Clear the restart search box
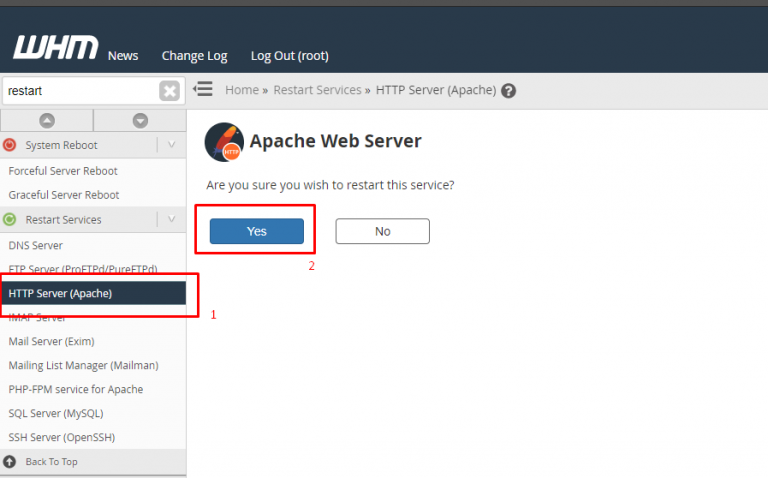This screenshot has height=478, width=768. point(169,91)
